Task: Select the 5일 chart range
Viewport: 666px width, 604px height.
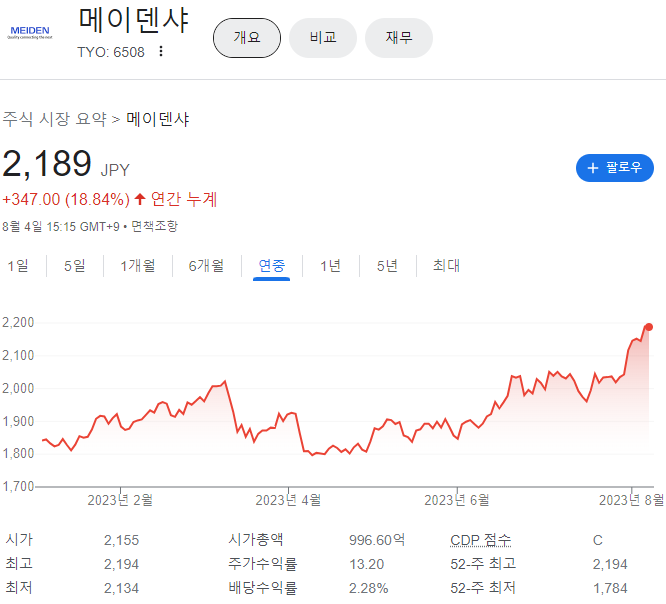Action: [75, 266]
